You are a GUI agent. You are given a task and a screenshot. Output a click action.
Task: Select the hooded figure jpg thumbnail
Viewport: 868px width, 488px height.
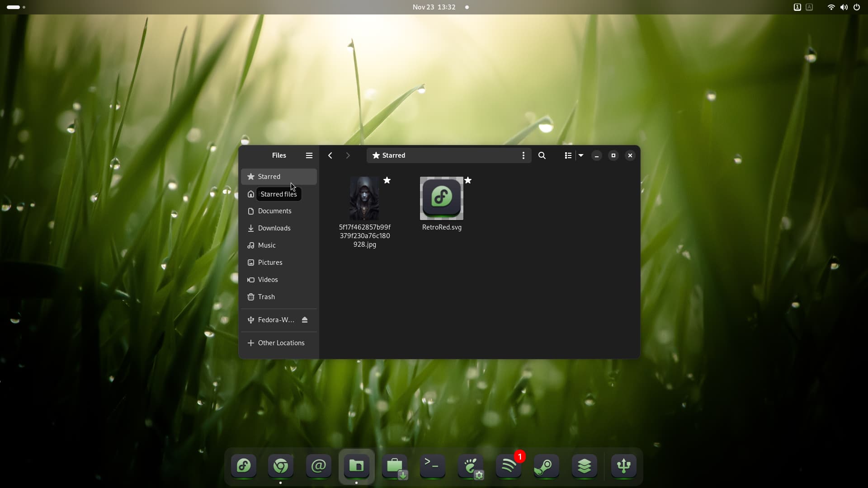point(364,198)
